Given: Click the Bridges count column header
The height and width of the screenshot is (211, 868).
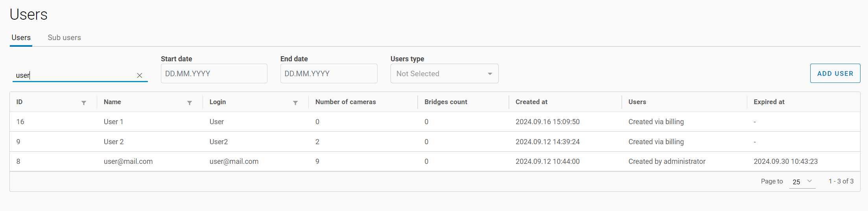Looking at the screenshot, I should (x=446, y=102).
